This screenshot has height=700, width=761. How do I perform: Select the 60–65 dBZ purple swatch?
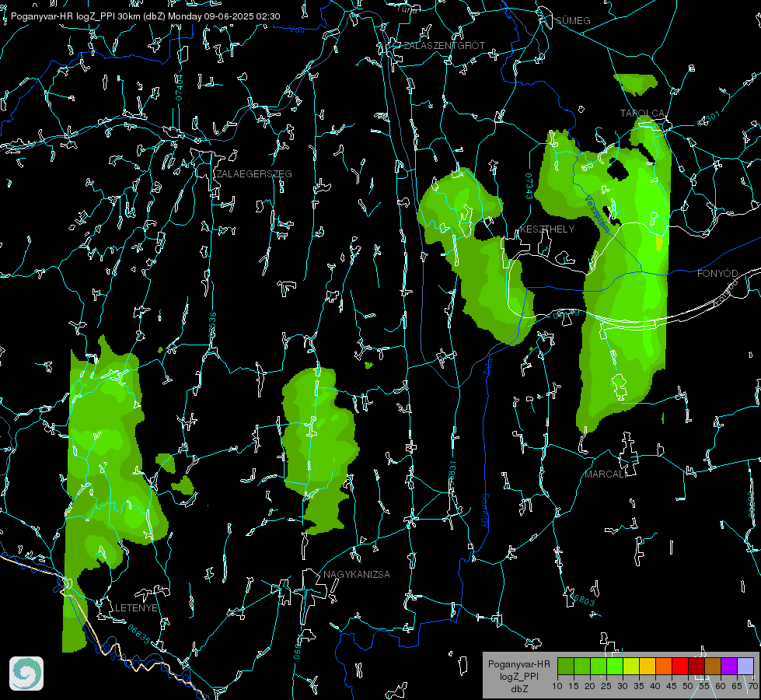tap(729, 666)
